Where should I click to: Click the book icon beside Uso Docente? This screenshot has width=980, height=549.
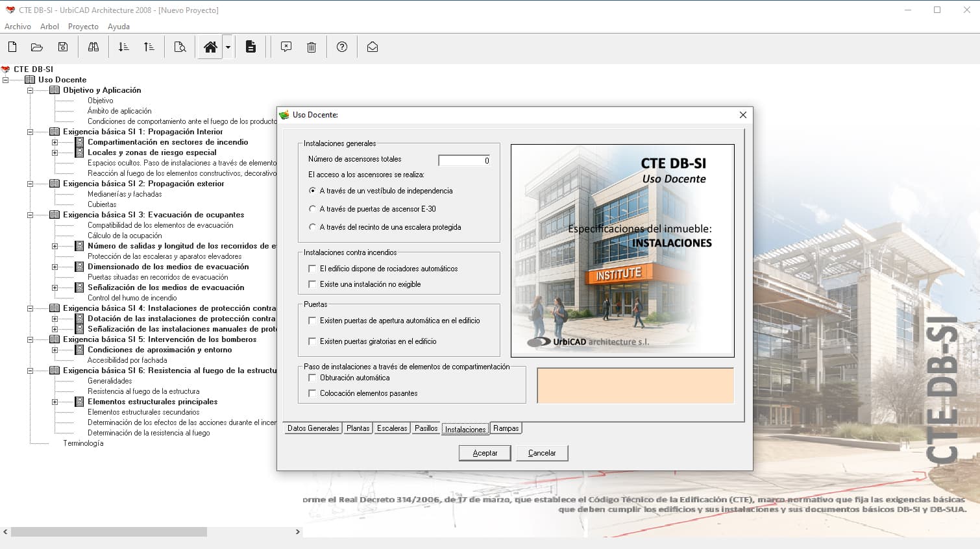tap(30, 80)
